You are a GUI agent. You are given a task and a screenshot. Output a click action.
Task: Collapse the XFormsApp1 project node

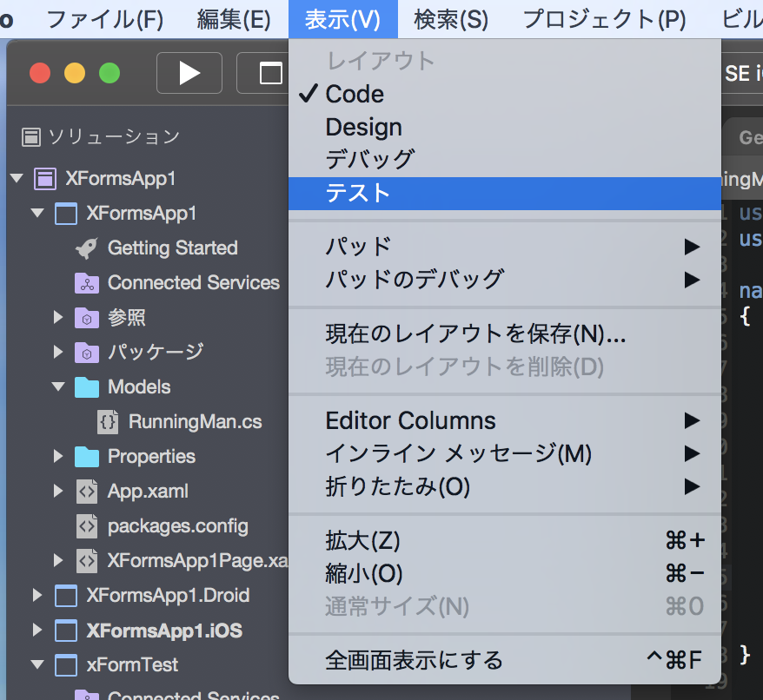[37, 213]
